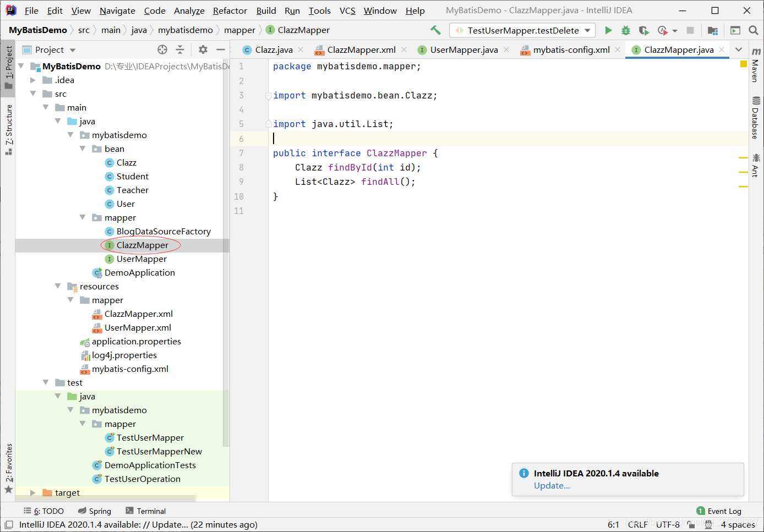Viewport: 764px width, 532px height.
Task: Open the Project view type dropdown
Action: pyautogui.click(x=72, y=50)
